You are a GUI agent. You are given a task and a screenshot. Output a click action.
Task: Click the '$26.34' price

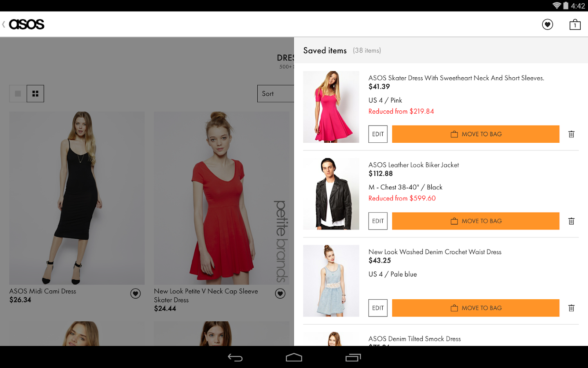pyautogui.click(x=20, y=300)
